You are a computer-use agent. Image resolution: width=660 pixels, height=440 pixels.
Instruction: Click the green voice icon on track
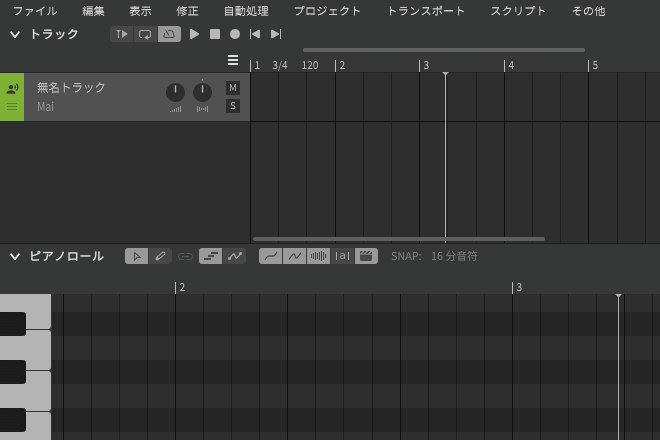coord(12,88)
